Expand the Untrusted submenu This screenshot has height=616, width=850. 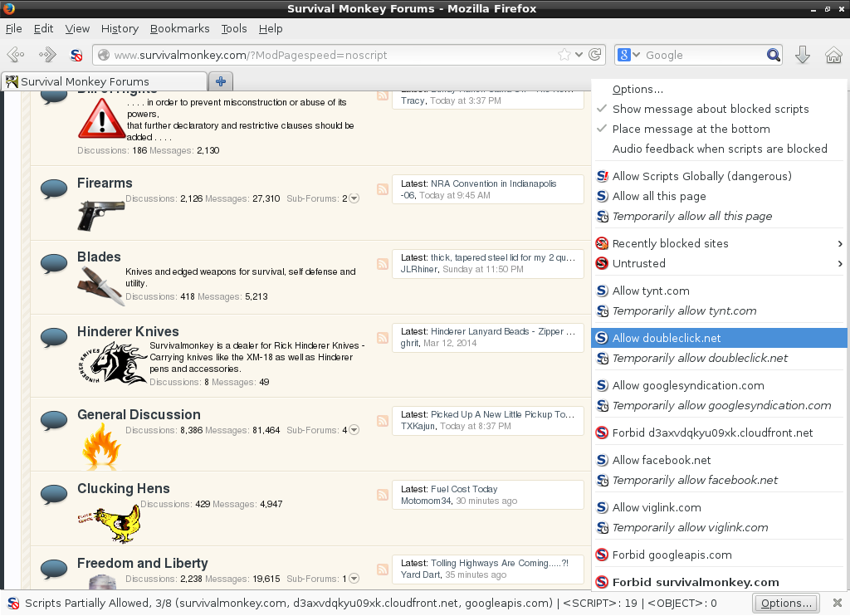click(x=720, y=263)
